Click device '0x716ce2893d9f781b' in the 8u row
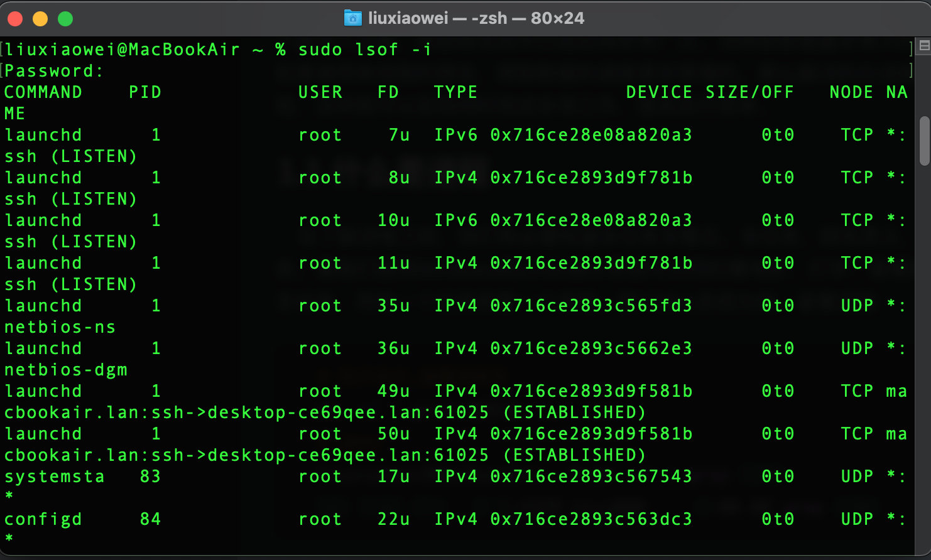This screenshot has height=560, width=931. (x=591, y=178)
